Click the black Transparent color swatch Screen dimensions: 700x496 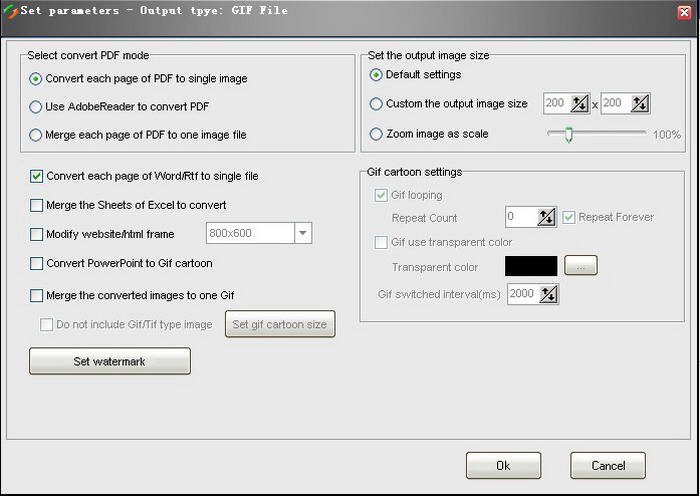click(531, 266)
